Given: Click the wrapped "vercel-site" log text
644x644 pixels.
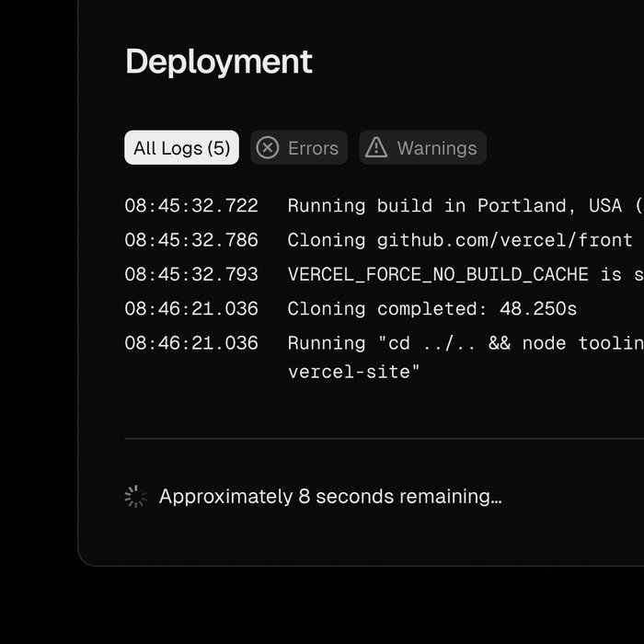Looking at the screenshot, I should click(x=354, y=373).
